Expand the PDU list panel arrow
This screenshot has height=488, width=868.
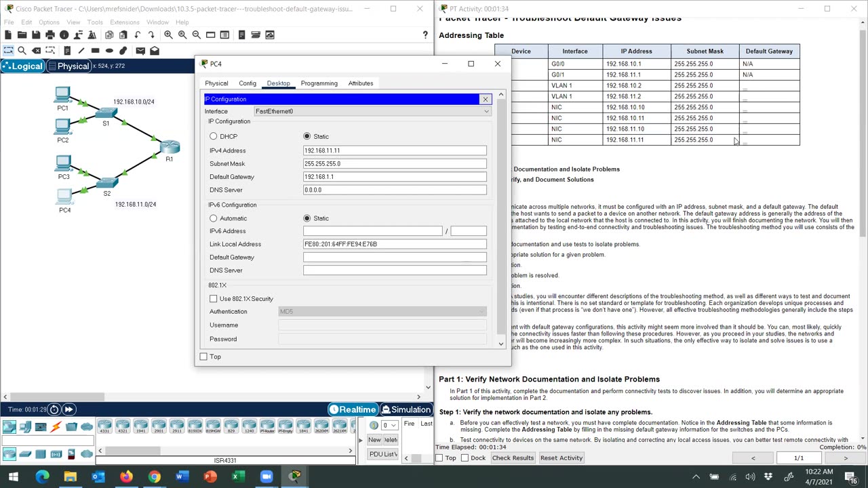tap(361, 440)
